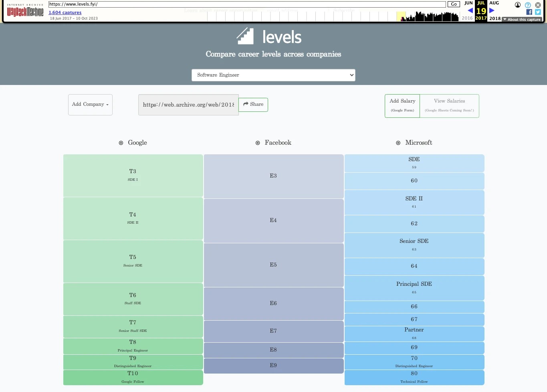
Task: Click the share URL text field
Action: pos(188,105)
